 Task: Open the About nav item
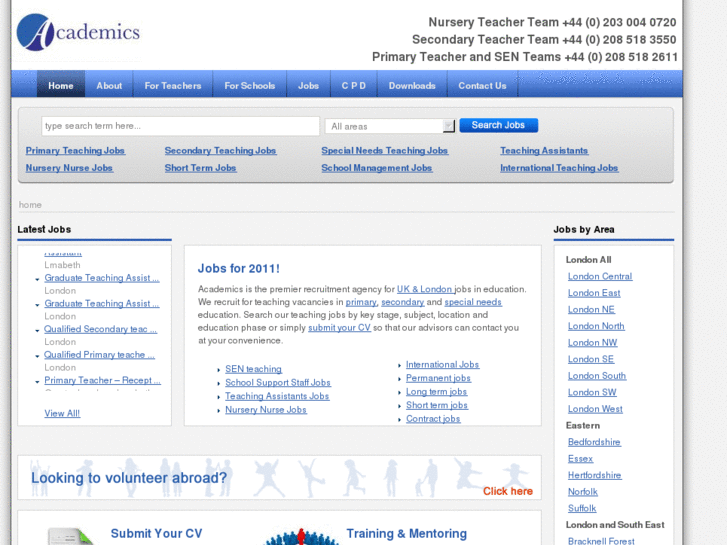tap(109, 86)
